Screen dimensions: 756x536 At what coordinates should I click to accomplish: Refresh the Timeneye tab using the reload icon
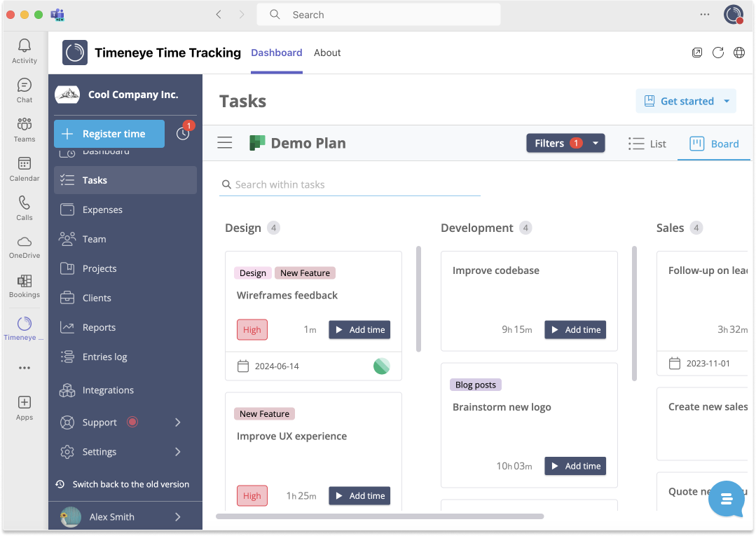click(717, 53)
